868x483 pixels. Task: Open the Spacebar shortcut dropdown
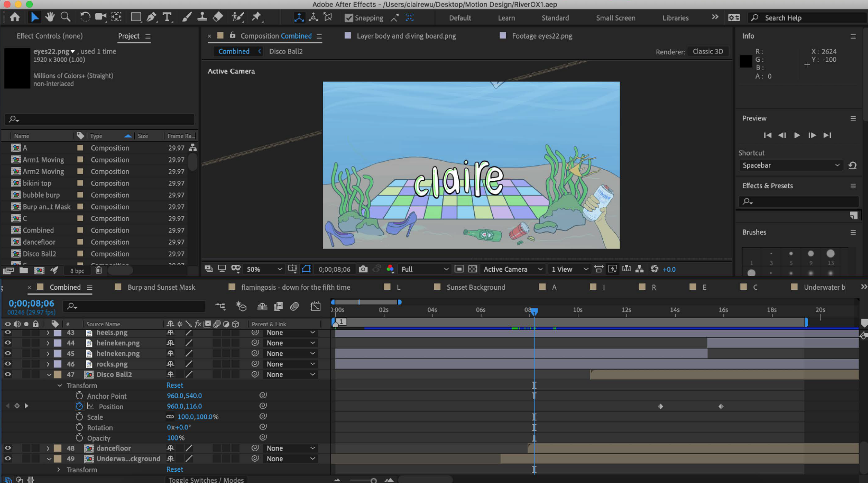pos(790,165)
